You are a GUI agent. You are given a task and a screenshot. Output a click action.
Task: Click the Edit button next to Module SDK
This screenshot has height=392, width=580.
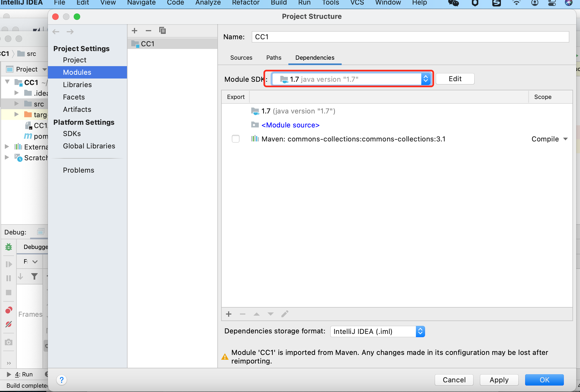point(455,79)
